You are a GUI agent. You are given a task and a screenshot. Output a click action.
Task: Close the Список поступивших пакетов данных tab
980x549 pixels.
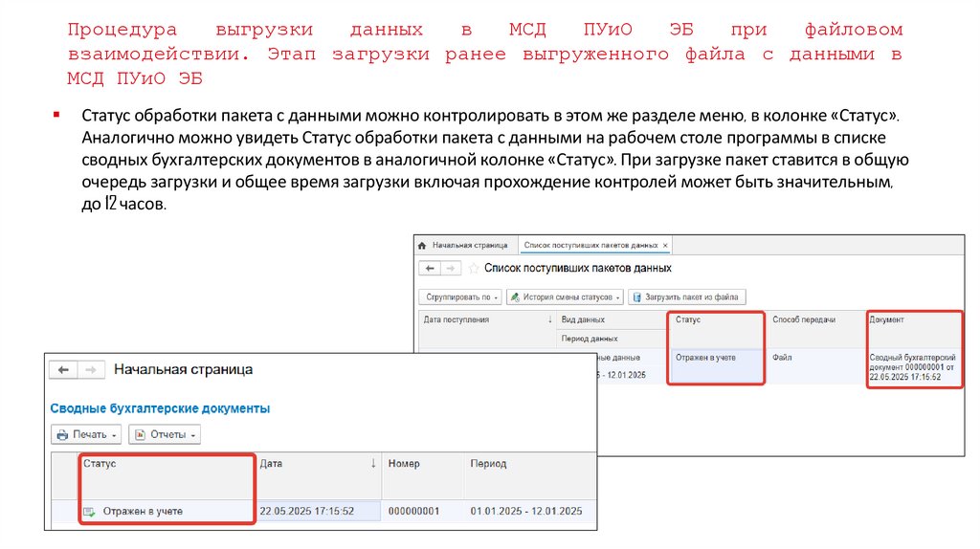[x=665, y=246]
